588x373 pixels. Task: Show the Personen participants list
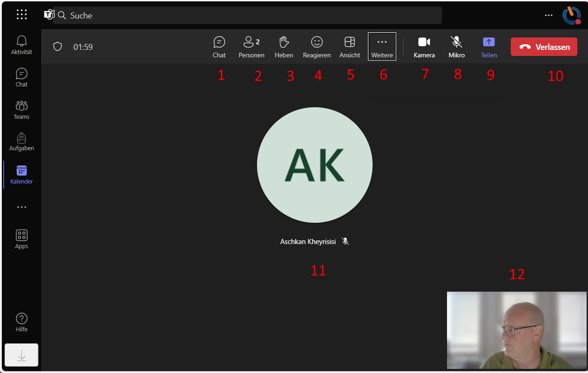(x=251, y=47)
